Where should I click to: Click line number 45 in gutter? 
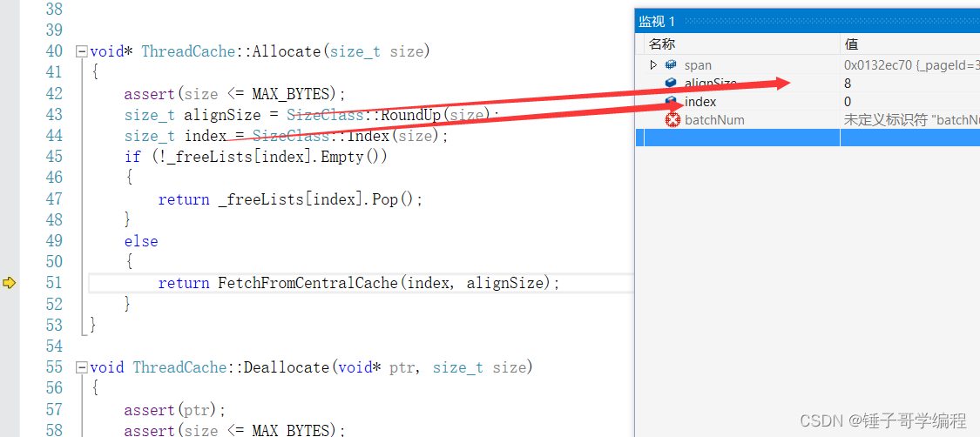(54, 157)
